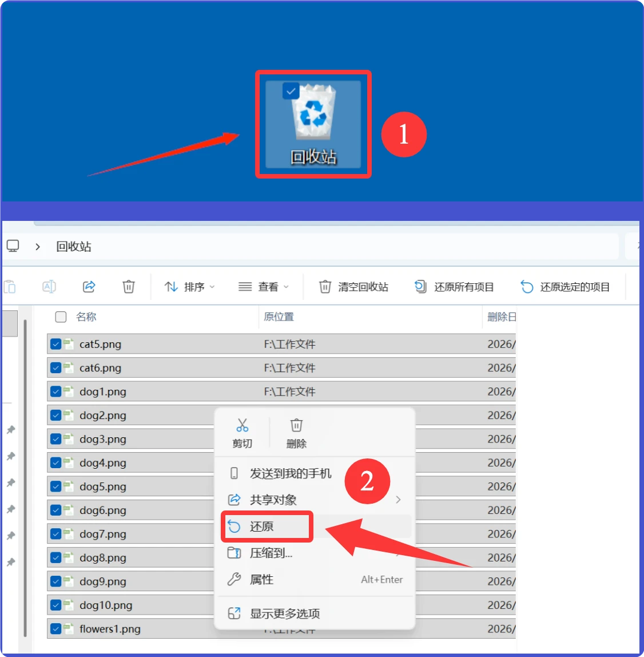644x657 pixels.
Task: Uncheck dog6.png checkbox
Action: click(x=55, y=510)
